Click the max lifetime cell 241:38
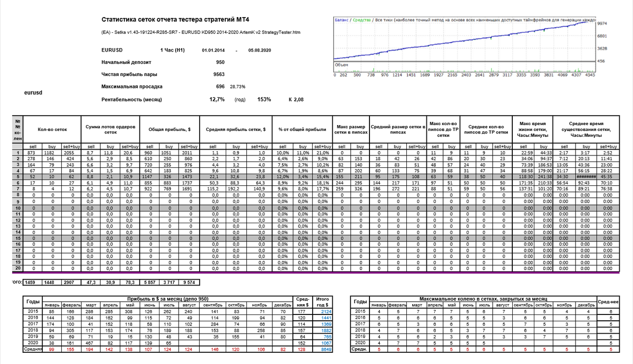The height and width of the screenshot is (364, 633). tap(543, 177)
